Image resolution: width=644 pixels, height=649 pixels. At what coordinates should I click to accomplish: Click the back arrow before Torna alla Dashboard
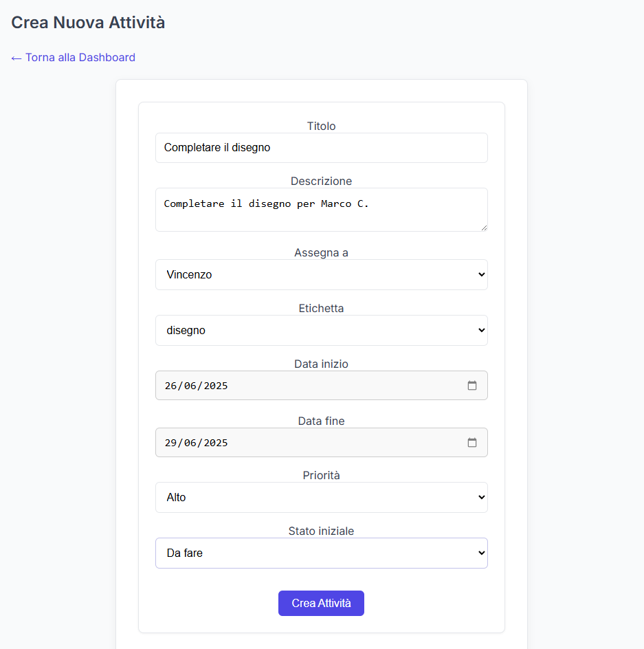[x=16, y=58]
